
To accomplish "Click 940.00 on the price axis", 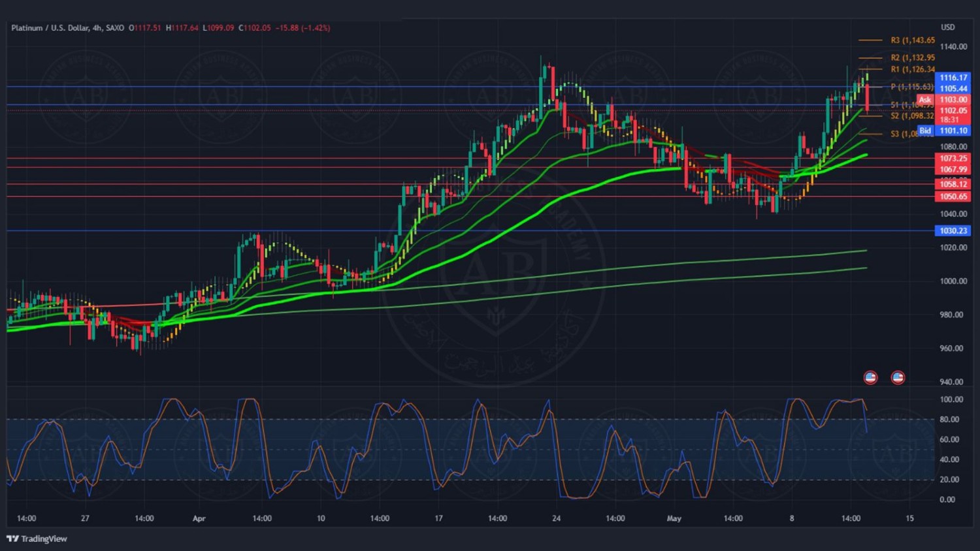I will point(951,382).
